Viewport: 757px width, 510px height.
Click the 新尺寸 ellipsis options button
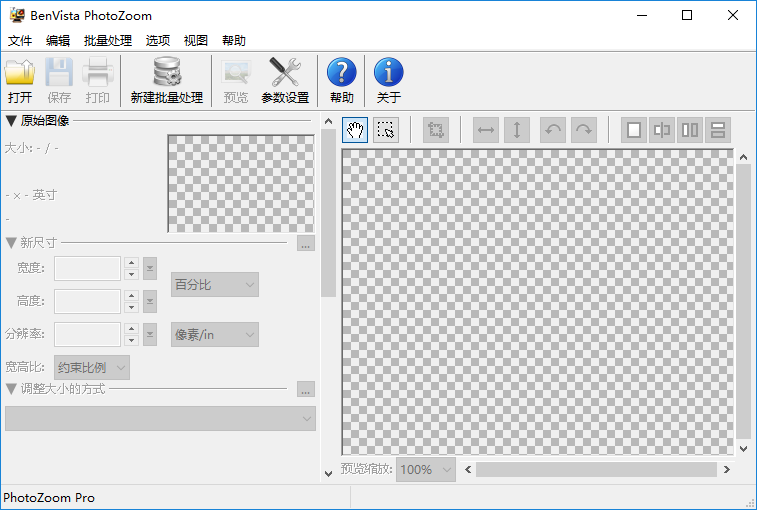tap(306, 243)
